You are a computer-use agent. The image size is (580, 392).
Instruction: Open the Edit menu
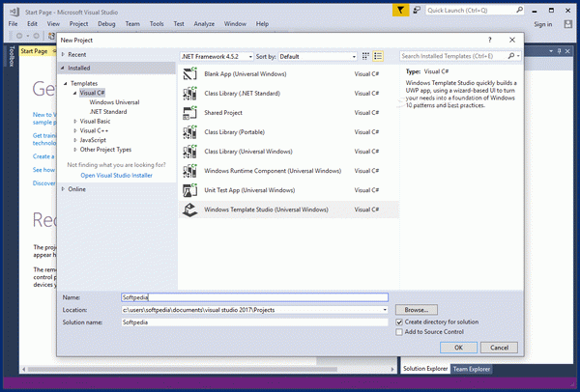(32, 23)
